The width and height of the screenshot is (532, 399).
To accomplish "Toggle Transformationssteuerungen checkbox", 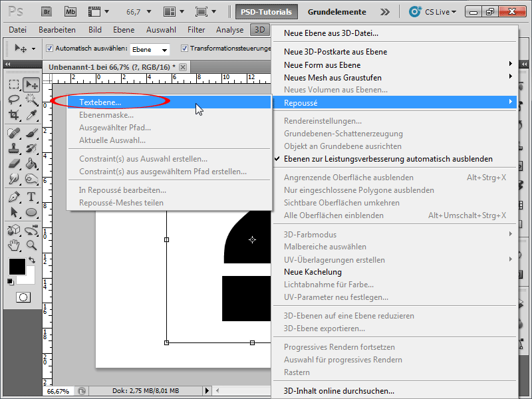I will coord(184,49).
